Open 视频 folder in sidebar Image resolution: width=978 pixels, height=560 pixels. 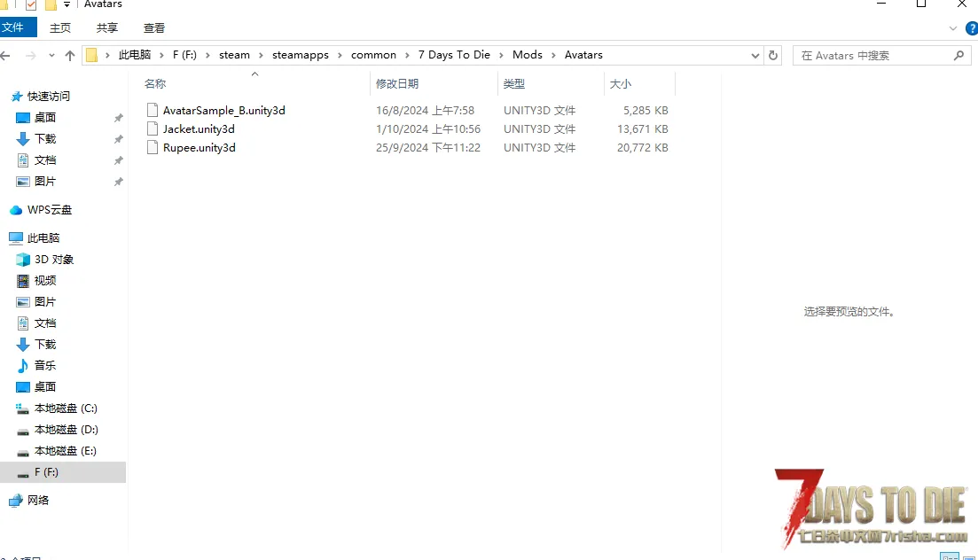[45, 281]
